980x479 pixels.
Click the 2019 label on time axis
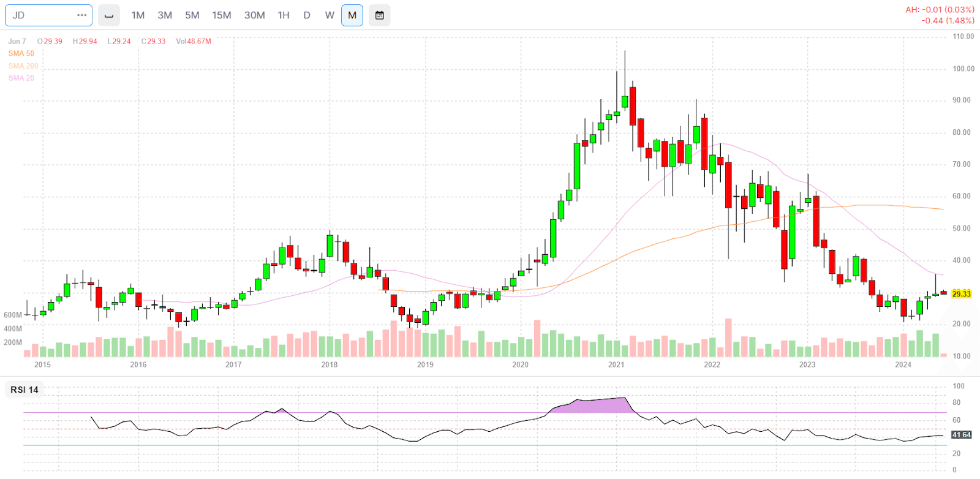425,364
